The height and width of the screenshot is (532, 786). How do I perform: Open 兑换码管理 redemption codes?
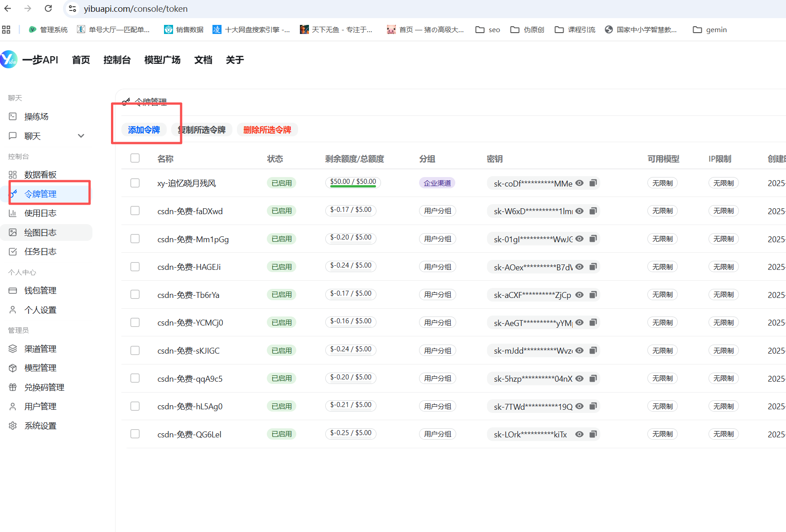click(x=44, y=388)
